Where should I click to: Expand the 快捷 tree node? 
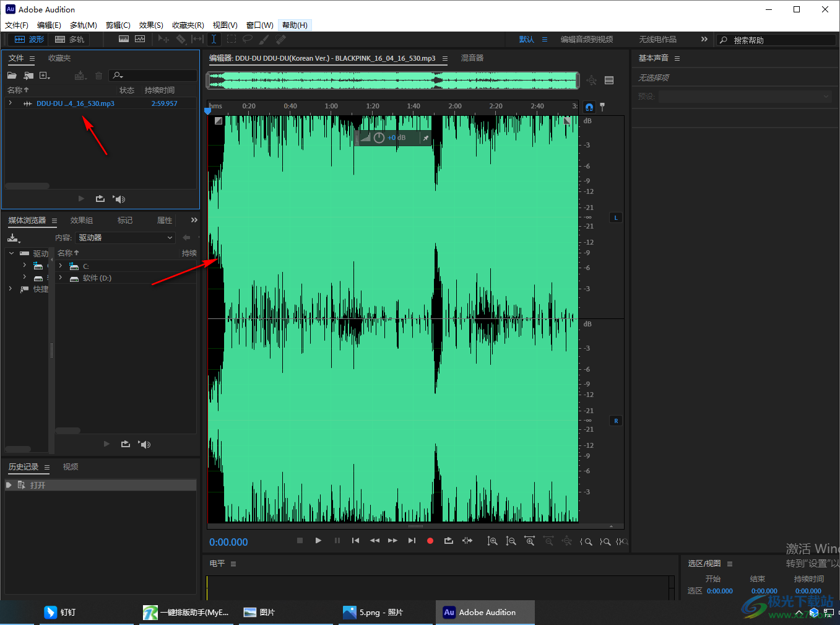coord(11,289)
